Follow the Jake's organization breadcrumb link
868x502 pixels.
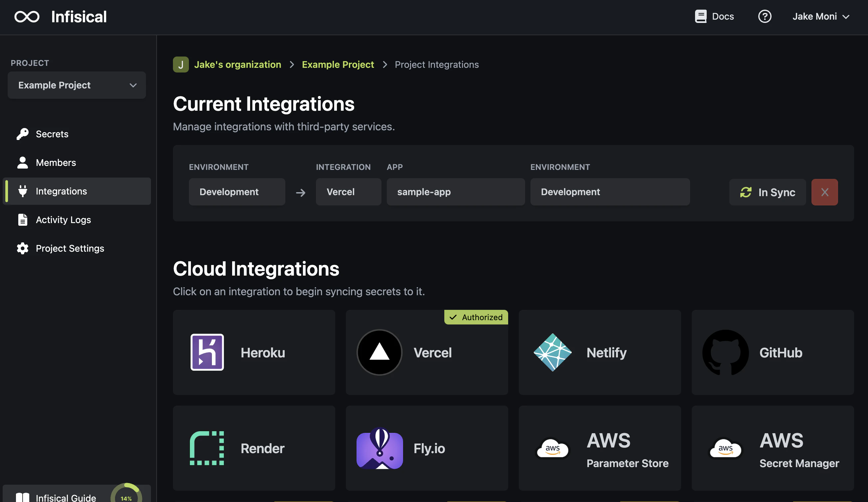click(238, 64)
